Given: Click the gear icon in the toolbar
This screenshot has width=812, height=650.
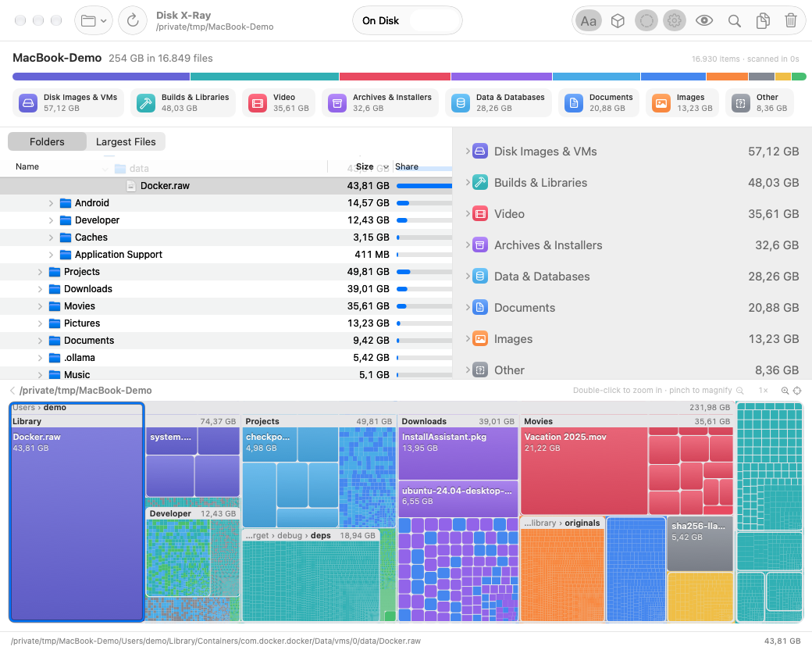Looking at the screenshot, I should pos(675,21).
